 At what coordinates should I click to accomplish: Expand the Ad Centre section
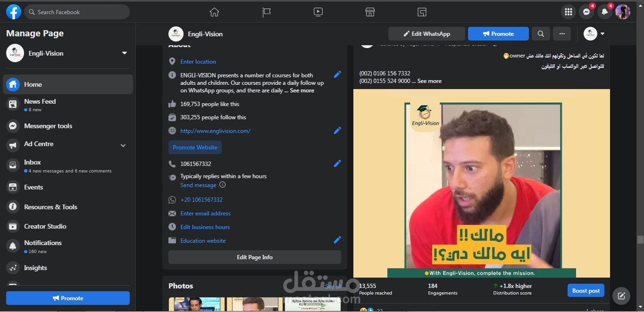[123, 146]
